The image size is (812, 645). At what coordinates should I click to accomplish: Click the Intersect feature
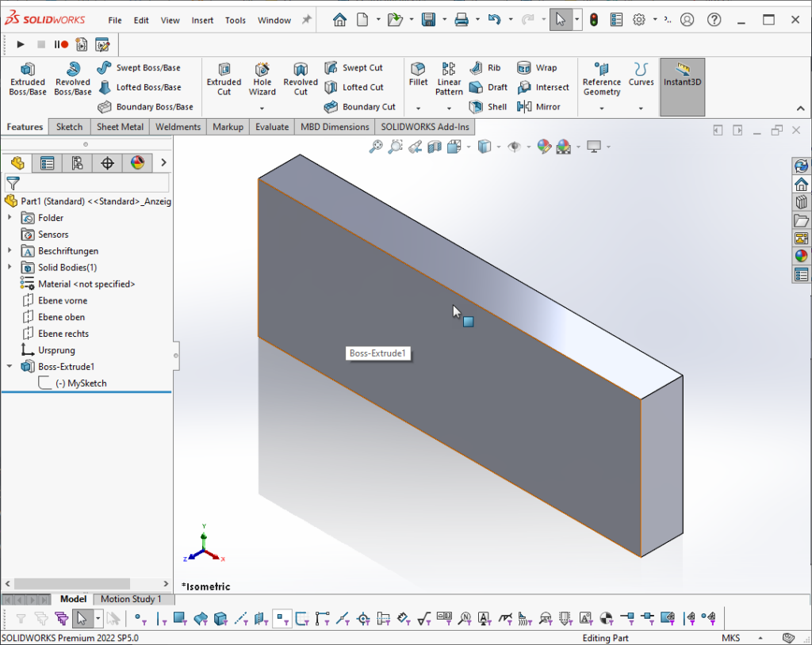pyautogui.click(x=543, y=87)
